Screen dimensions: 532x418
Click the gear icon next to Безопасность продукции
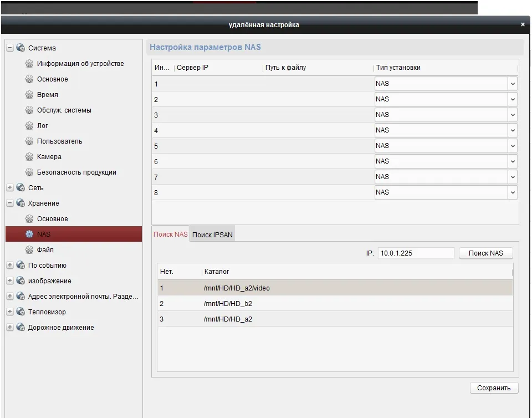pyautogui.click(x=29, y=172)
